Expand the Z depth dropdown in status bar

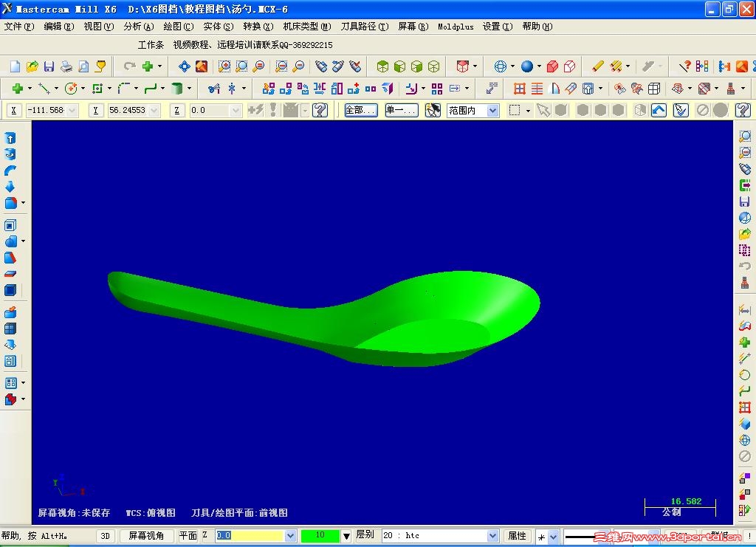290,536
